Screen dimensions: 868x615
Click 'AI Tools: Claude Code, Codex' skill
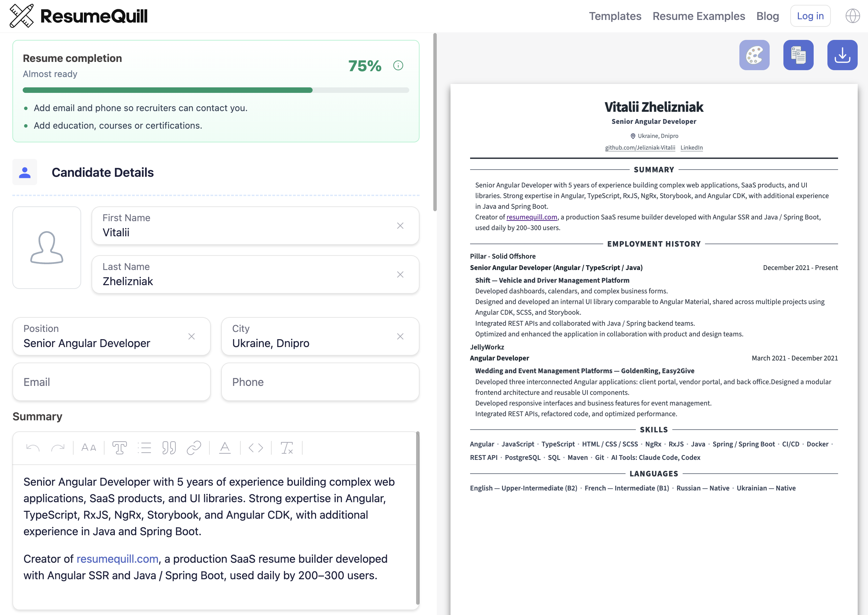pyautogui.click(x=655, y=457)
